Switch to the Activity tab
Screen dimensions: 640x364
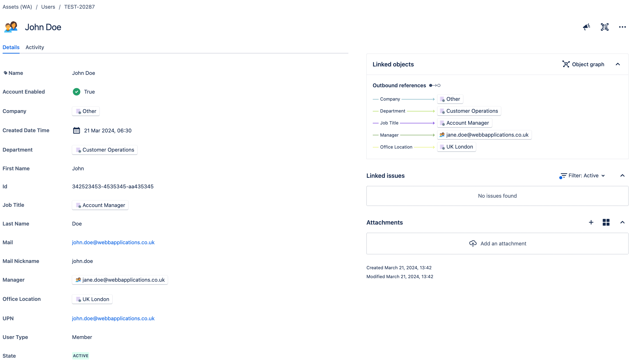pyautogui.click(x=35, y=47)
